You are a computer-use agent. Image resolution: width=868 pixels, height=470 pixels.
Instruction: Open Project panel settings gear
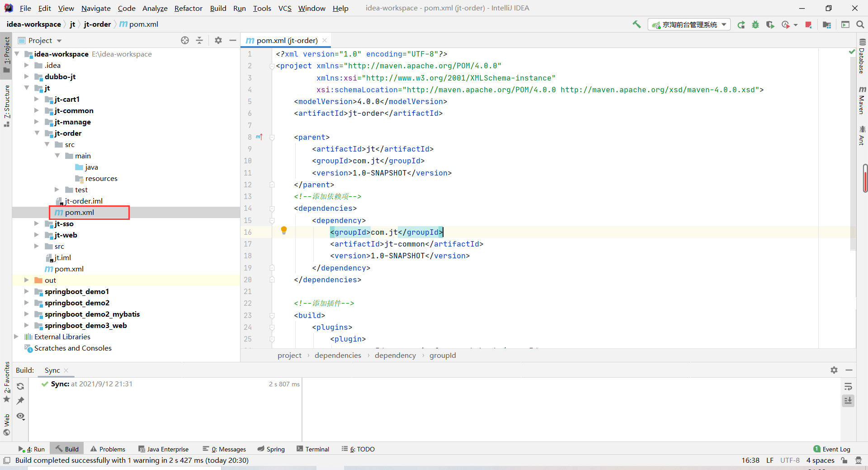pos(218,40)
